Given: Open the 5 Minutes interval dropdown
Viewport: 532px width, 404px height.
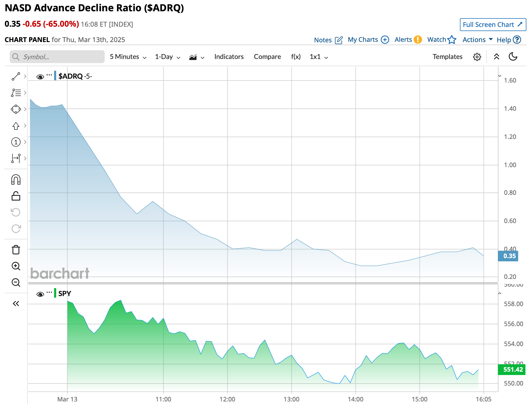Looking at the screenshot, I should click(x=128, y=57).
